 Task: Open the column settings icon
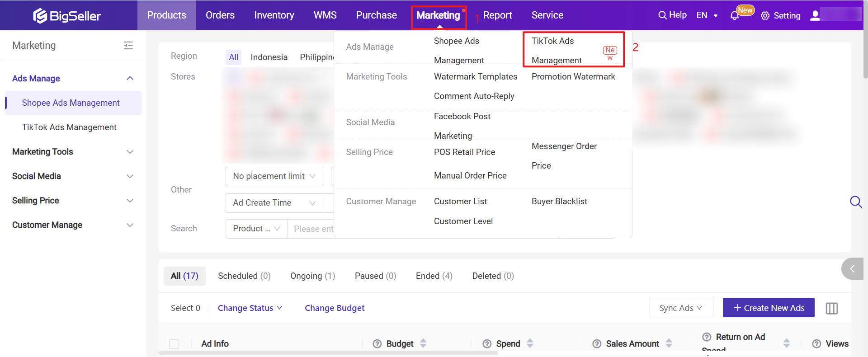(x=832, y=308)
